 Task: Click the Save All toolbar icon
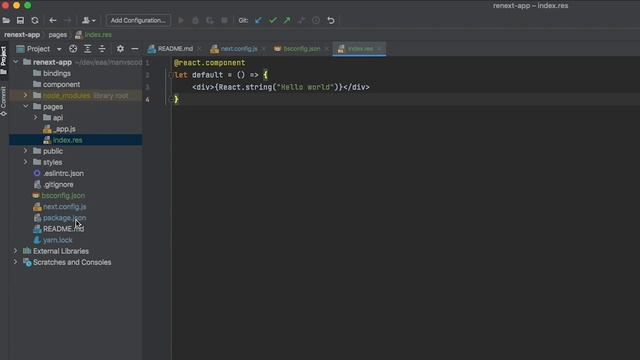[20, 20]
